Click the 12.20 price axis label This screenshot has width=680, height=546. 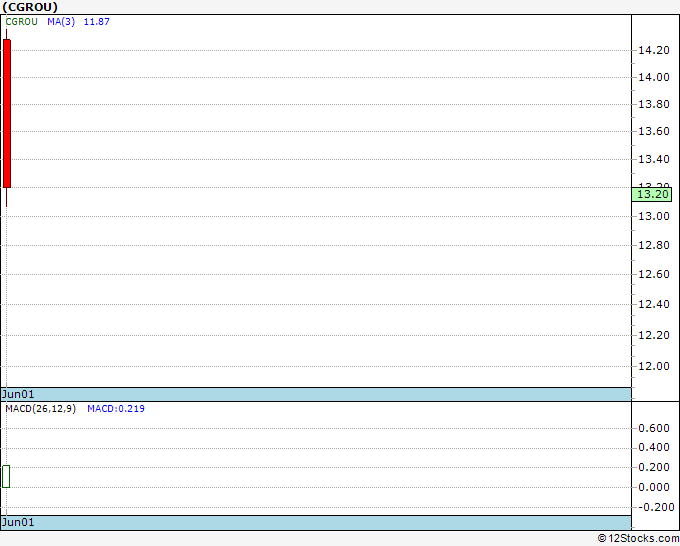(654, 335)
